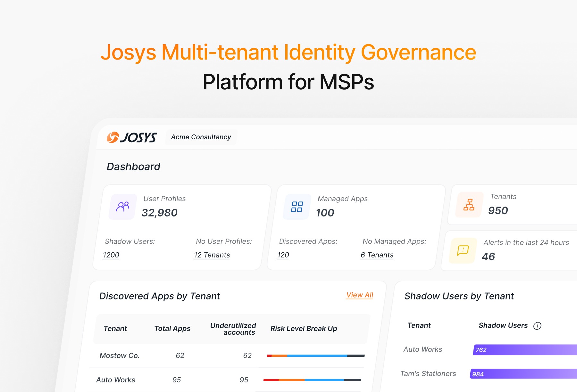Viewport: 577px width, 392px height.
Task: Click the Risk Level Break Up header
Action: (304, 329)
